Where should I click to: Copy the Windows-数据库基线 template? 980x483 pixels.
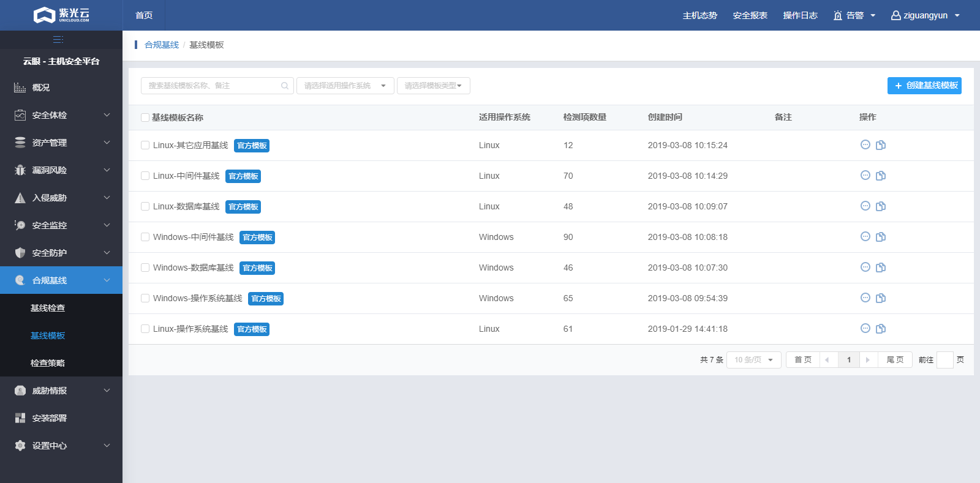[881, 268]
